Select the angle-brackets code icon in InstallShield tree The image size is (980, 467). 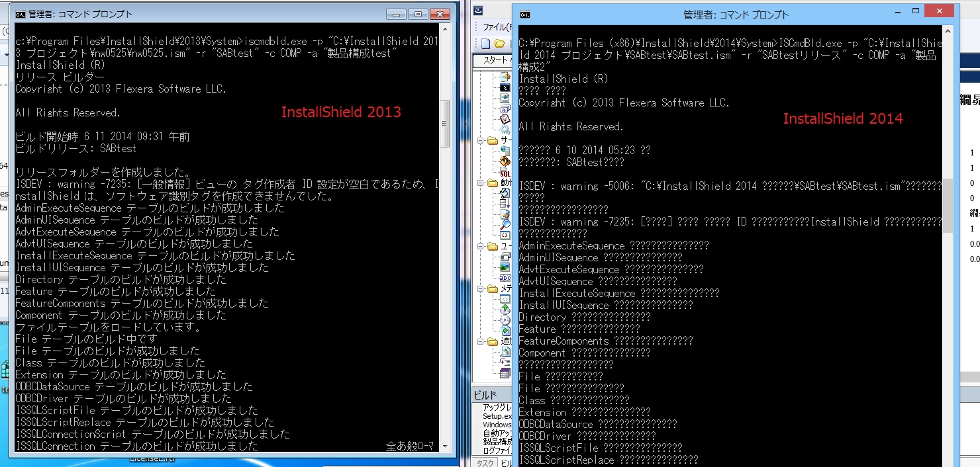point(505,299)
